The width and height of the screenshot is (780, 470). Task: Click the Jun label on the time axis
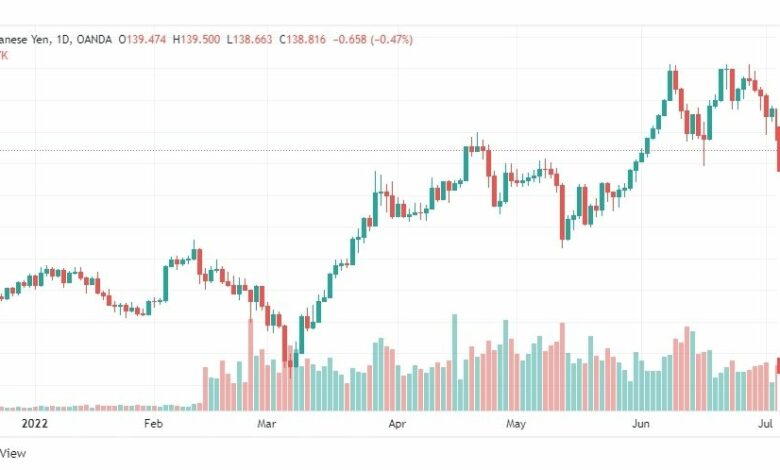641,424
